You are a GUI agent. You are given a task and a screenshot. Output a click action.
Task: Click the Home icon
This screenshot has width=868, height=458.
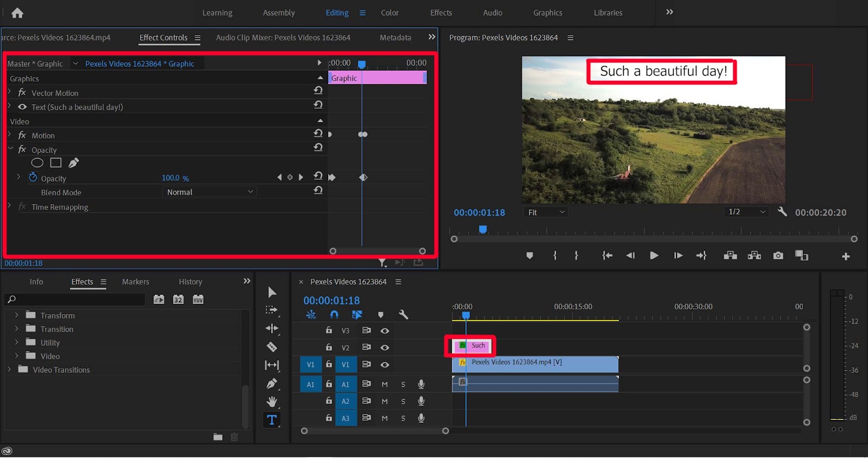(17, 13)
